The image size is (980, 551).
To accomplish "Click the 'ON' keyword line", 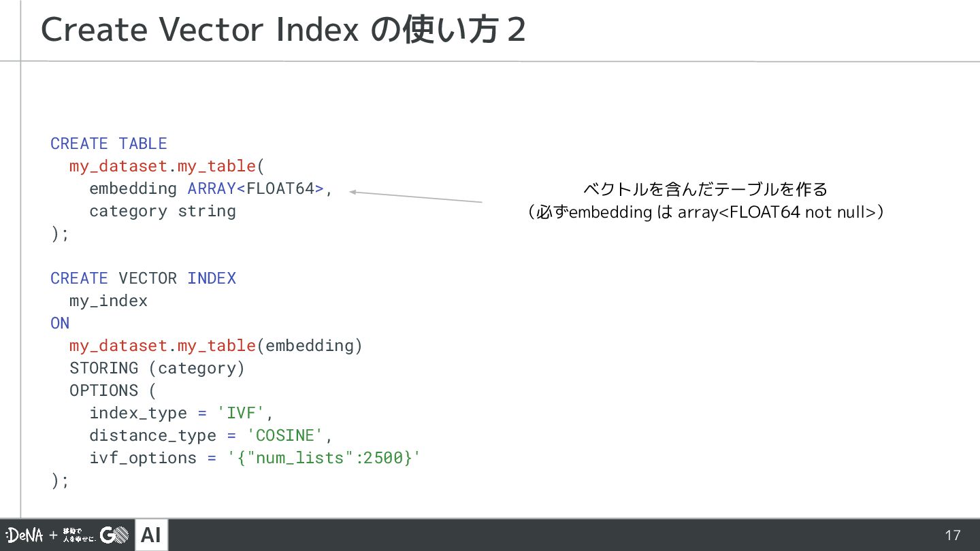I will [60, 323].
